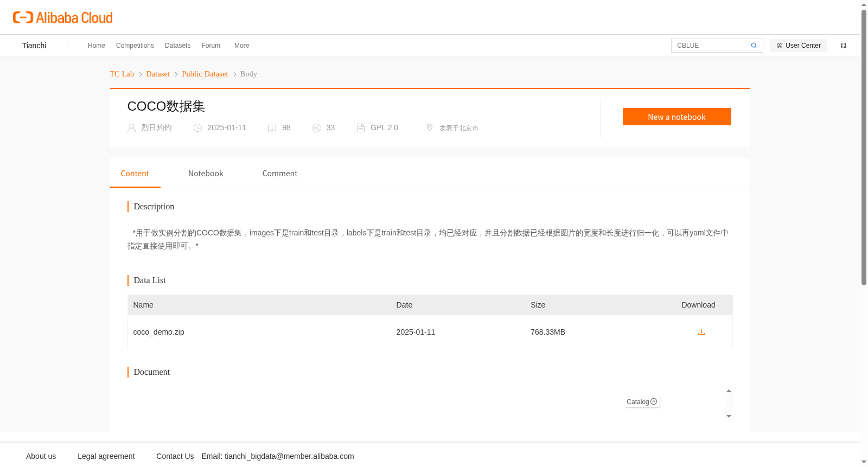Click the language switch icon
This screenshot has width=868, height=467.
coord(844,46)
